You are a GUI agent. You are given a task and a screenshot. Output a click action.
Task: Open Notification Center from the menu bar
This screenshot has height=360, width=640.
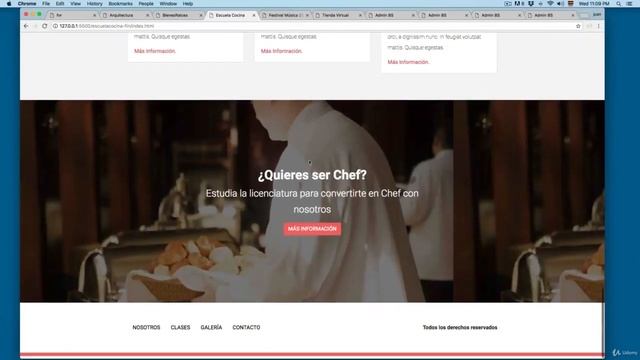[x=630, y=4]
